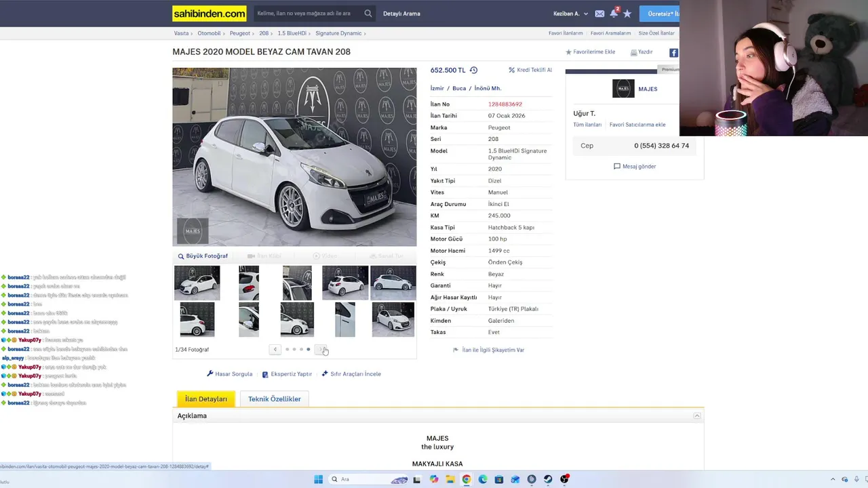The height and width of the screenshot is (488, 868).
Task: Click next photos arrow under thumbnails
Action: tap(322, 350)
